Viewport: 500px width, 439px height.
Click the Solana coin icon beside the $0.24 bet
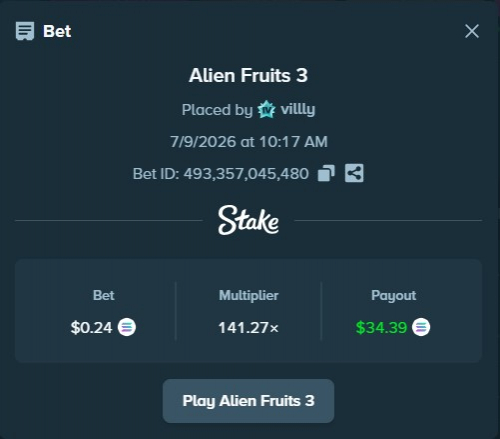coord(127,327)
